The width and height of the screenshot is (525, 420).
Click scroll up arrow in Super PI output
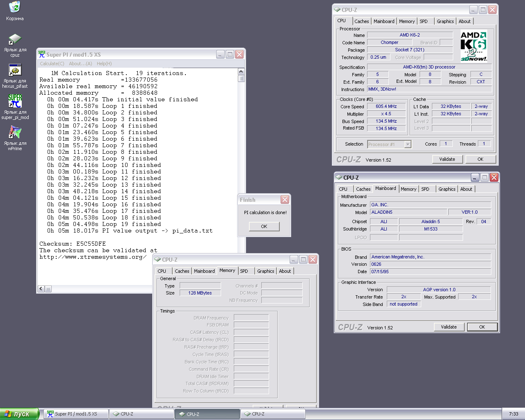tap(241, 72)
